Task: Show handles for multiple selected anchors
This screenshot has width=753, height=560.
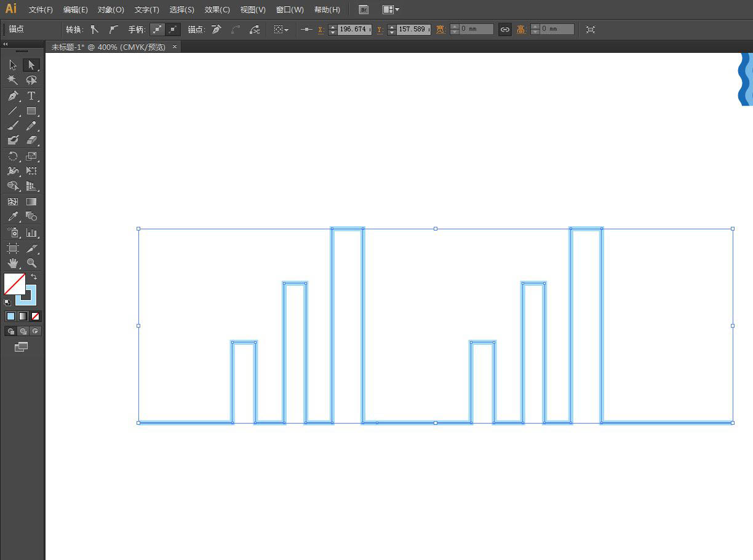Action: tap(157, 30)
